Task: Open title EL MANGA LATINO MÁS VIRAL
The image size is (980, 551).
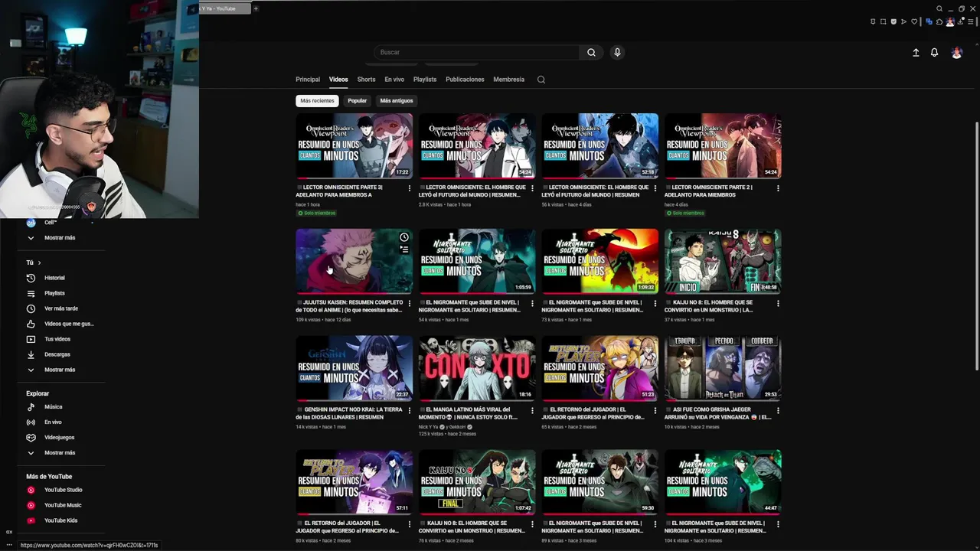Action: pyautogui.click(x=469, y=413)
